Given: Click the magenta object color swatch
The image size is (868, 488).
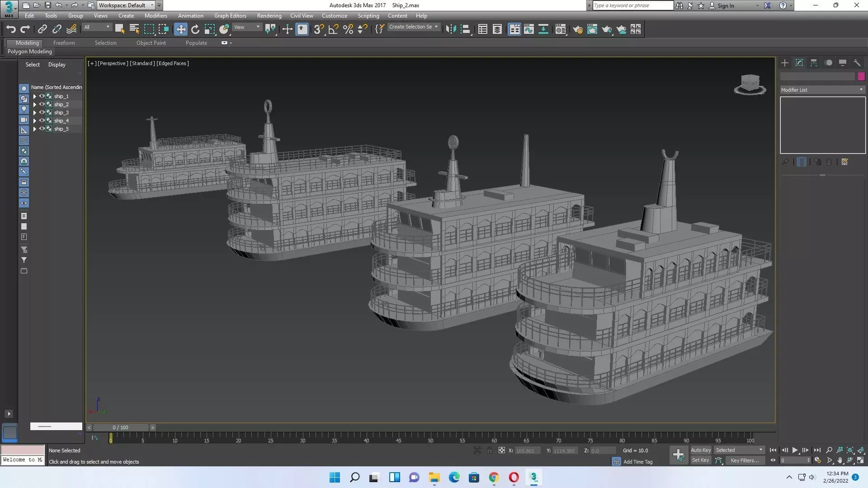Looking at the screenshot, I should tap(861, 76).
